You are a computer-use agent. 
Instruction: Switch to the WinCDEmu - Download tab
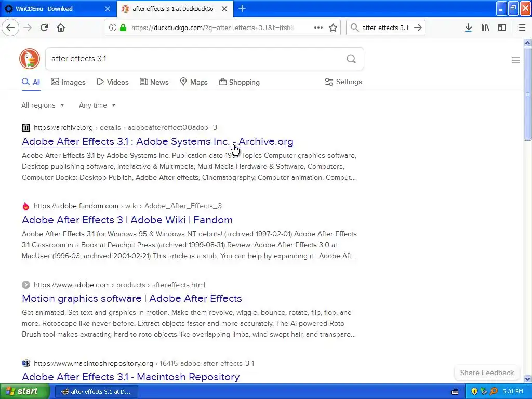click(x=58, y=8)
